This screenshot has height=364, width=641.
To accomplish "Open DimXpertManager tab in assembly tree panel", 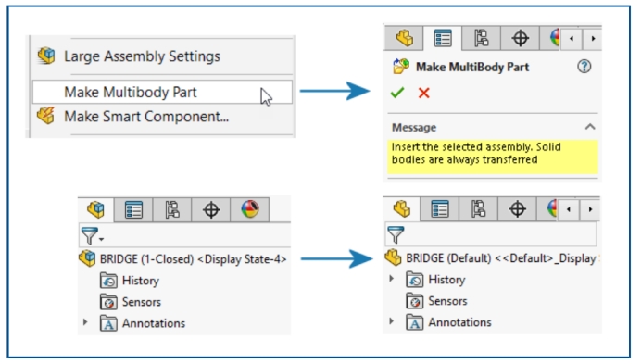I will (x=211, y=210).
